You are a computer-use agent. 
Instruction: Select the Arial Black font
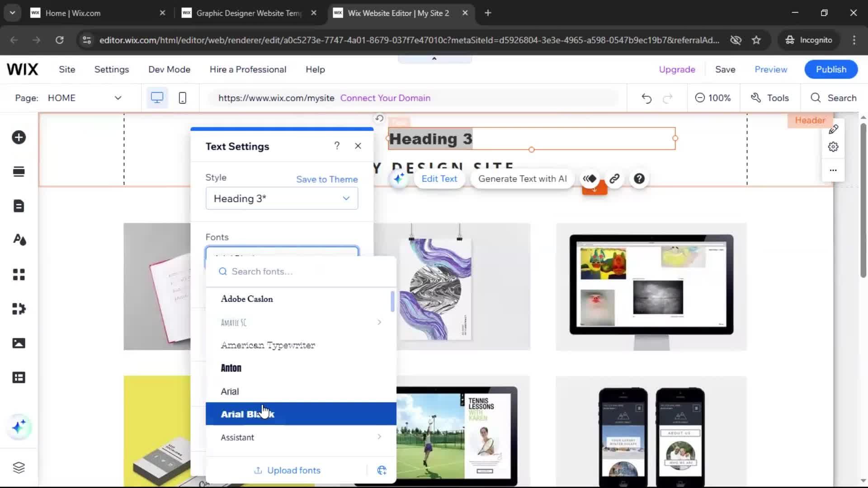[x=301, y=414]
